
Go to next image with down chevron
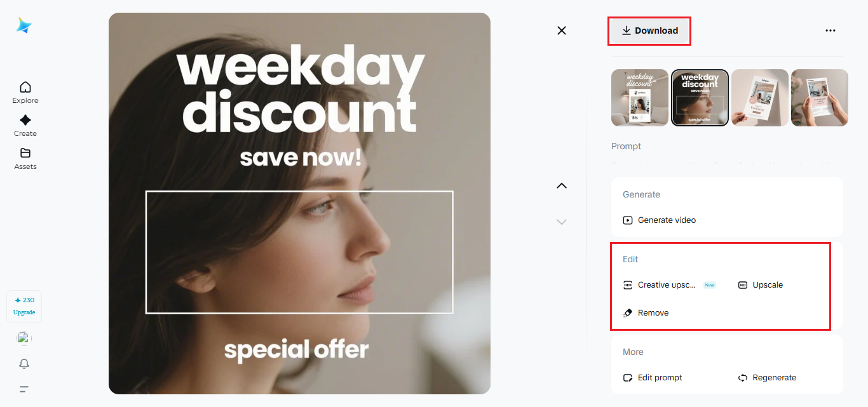click(x=562, y=222)
